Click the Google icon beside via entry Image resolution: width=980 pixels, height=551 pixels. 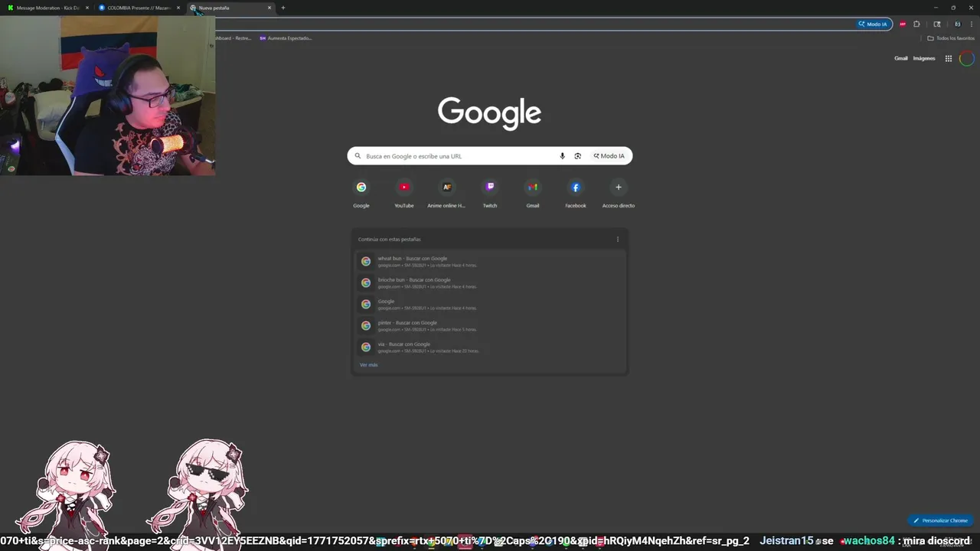pos(366,347)
